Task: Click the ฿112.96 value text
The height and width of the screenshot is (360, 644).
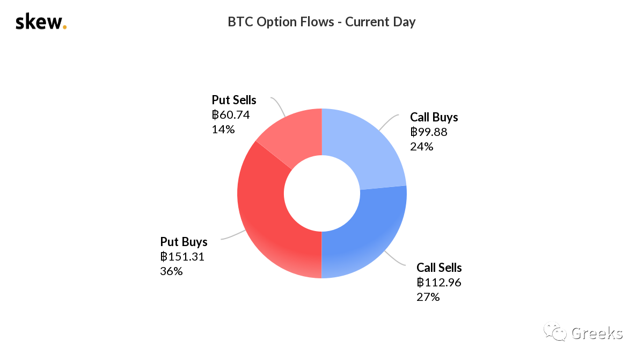Action: coord(439,282)
